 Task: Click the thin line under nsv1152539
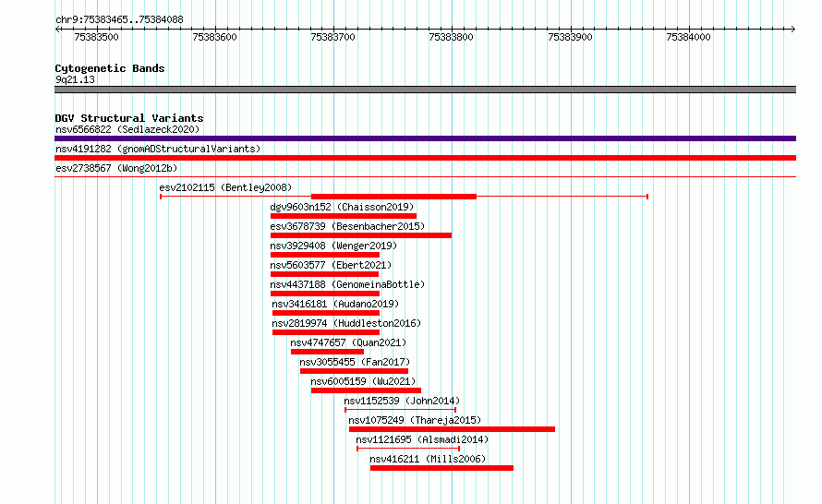point(401,410)
